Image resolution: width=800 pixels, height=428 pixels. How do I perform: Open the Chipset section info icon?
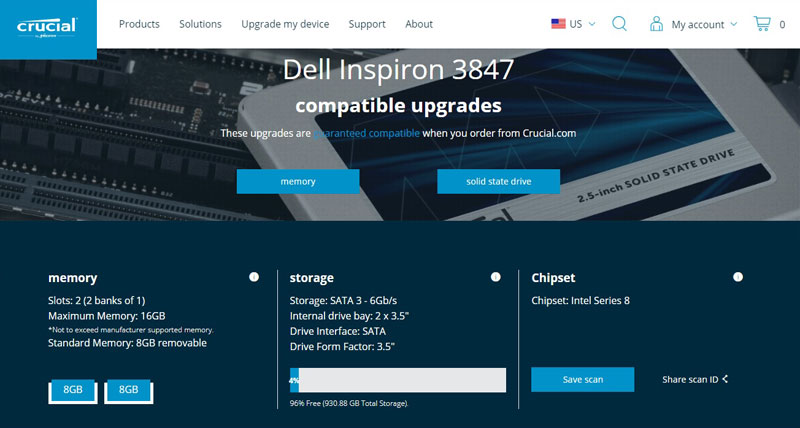738,277
